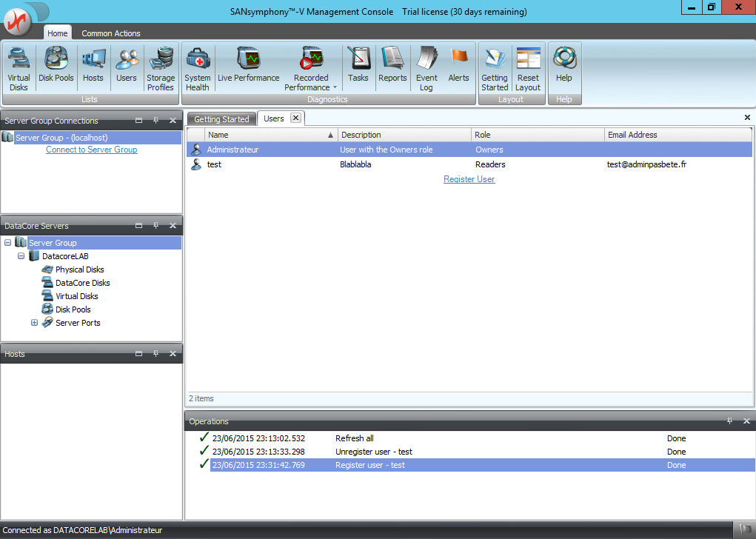This screenshot has height=539, width=756.
Task: Collapse the DatacoreLAB server node
Action: click(x=21, y=256)
